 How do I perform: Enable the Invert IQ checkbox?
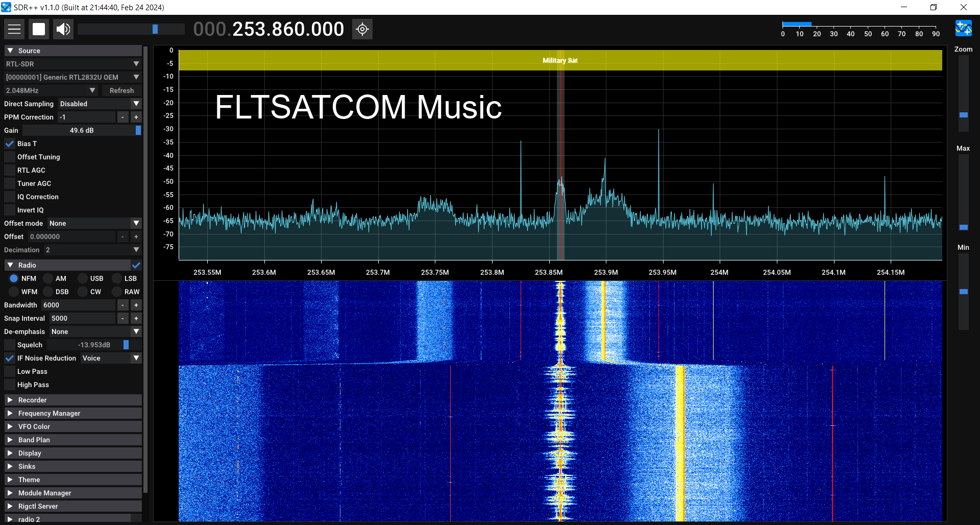(x=10, y=210)
